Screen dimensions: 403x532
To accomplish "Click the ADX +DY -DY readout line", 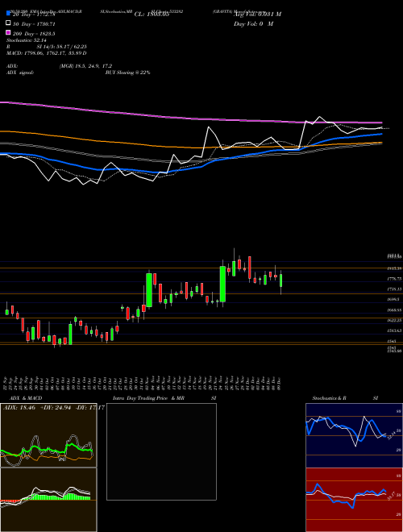I will coord(54,407).
